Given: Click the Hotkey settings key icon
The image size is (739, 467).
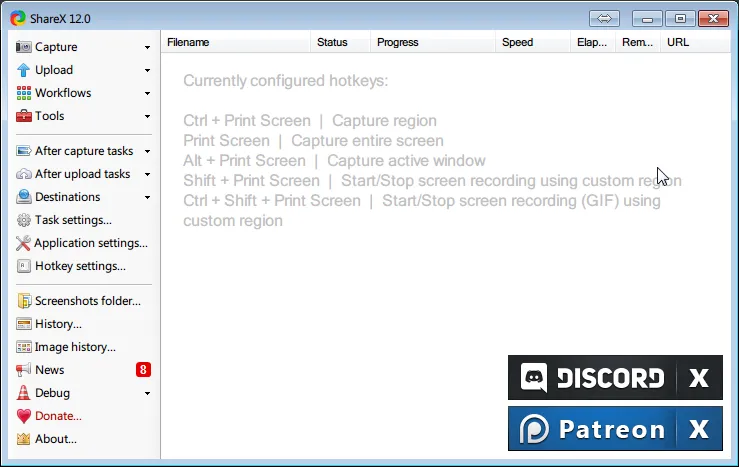Looking at the screenshot, I should point(24,266).
